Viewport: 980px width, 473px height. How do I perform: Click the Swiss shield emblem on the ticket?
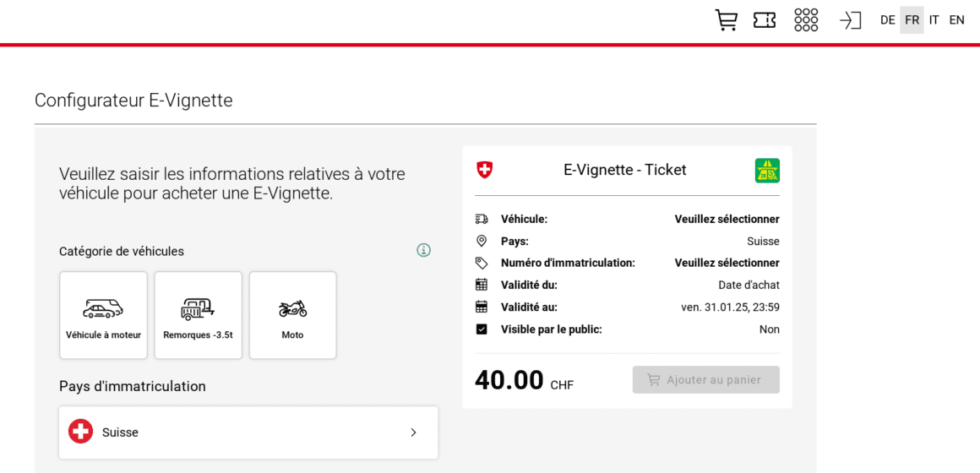click(x=484, y=169)
